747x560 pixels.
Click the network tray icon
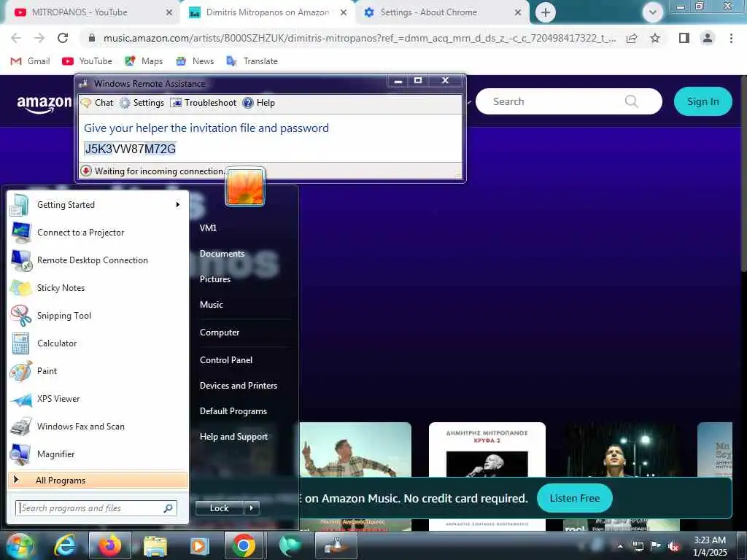tap(638, 546)
